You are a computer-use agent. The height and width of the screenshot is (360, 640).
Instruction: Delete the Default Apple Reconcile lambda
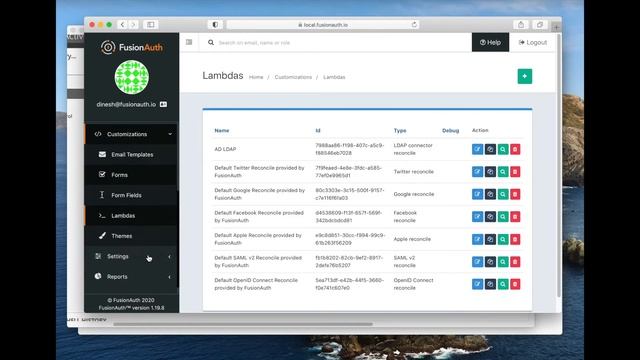pyautogui.click(x=515, y=239)
